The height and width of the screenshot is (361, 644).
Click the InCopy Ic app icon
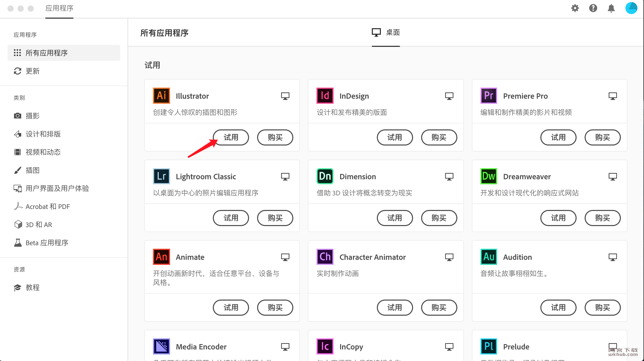click(325, 346)
